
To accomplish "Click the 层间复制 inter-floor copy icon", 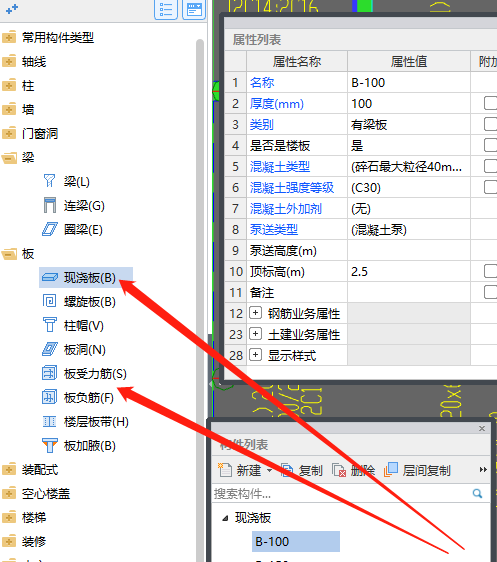I will [391, 470].
